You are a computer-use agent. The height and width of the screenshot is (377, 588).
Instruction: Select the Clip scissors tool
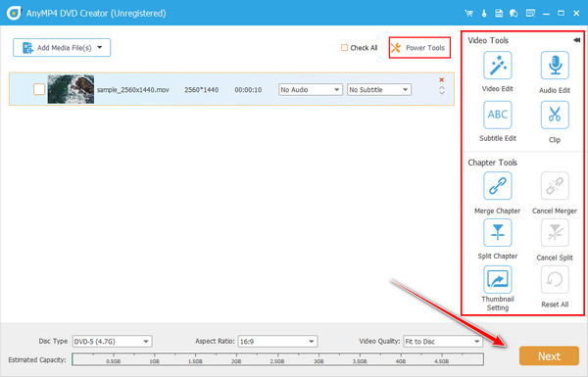point(555,115)
